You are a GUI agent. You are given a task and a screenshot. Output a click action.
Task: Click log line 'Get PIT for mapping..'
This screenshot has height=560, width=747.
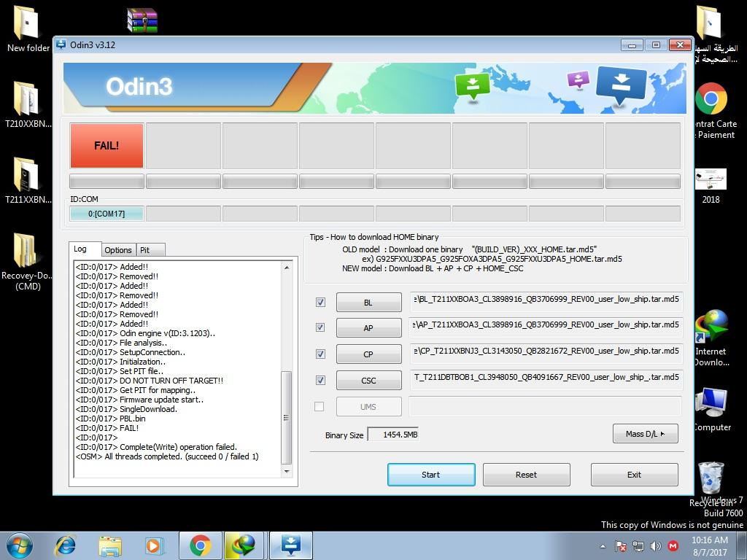135,390
